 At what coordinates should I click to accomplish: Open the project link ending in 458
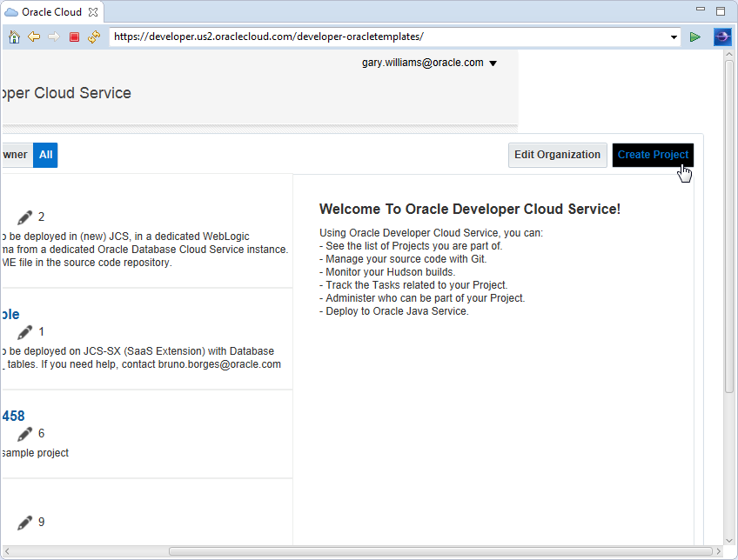pos(12,416)
